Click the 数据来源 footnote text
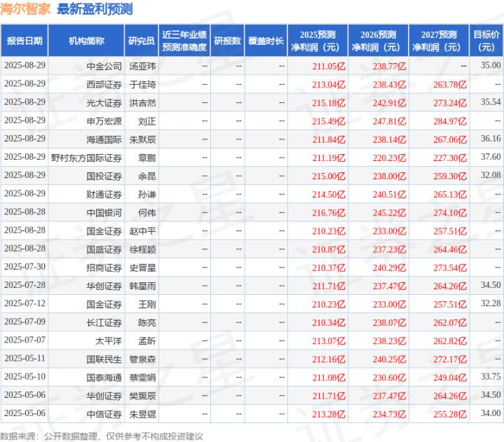The image size is (504, 442). [102, 436]
